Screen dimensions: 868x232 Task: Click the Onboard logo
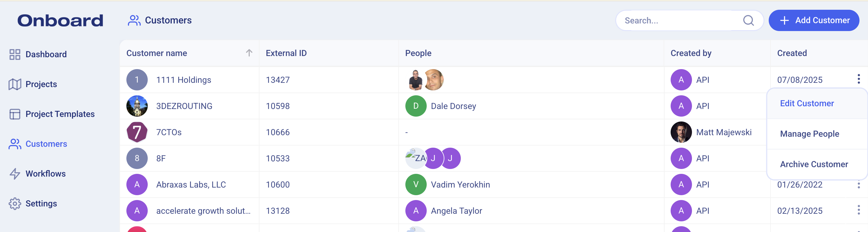point(60,20)
